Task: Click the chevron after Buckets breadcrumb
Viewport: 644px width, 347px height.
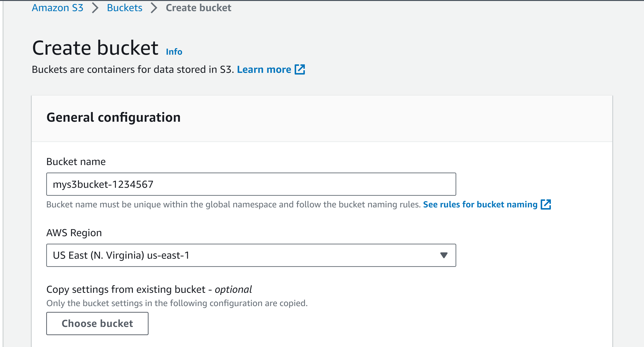Action: (154, 8)
